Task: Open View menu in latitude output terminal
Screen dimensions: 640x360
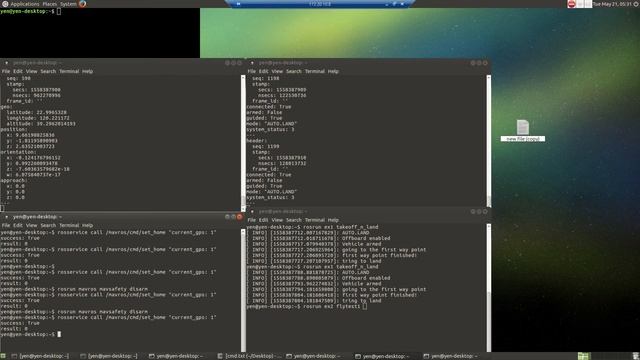Action: point(31,71)
